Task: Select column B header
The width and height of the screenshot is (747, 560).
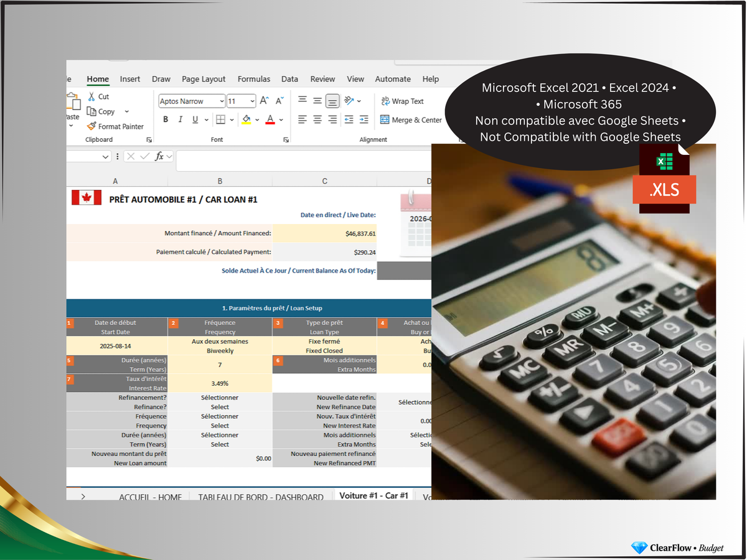Action: pyautogui.click(x=220, y=181)
